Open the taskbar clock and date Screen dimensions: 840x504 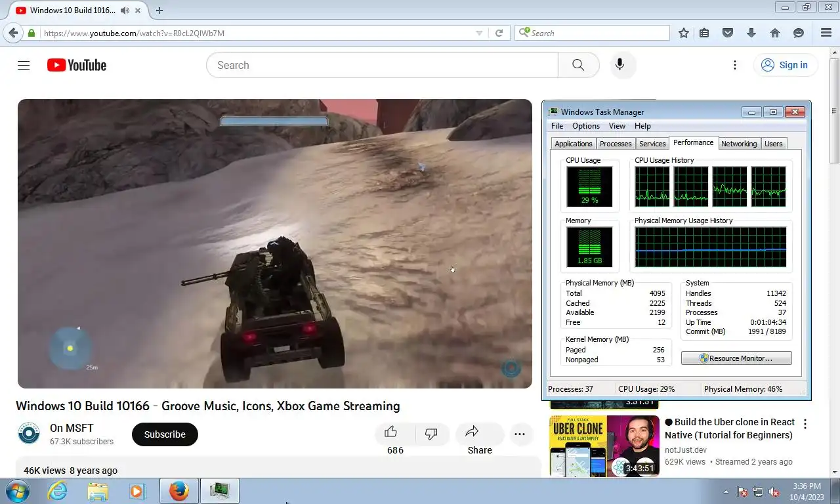[807, 492]
